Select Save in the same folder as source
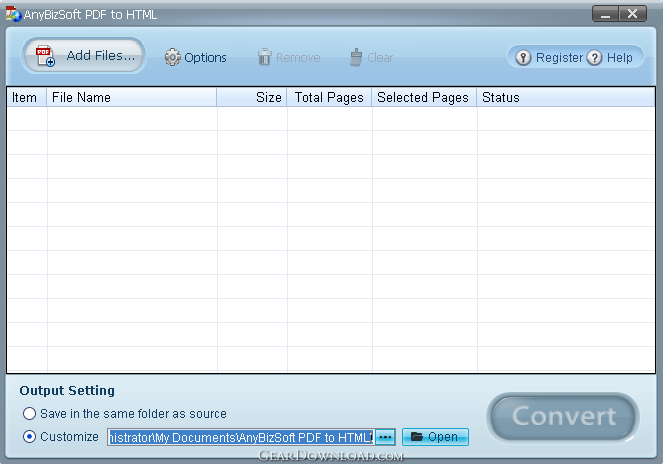 click(29, 414)
